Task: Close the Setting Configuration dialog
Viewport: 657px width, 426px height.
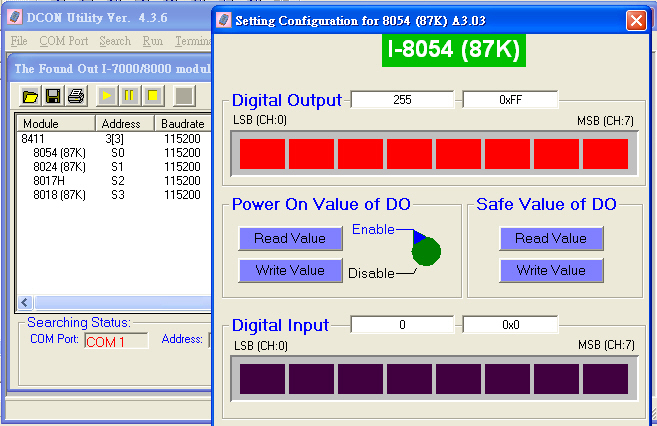Action: tap(635, 20)
